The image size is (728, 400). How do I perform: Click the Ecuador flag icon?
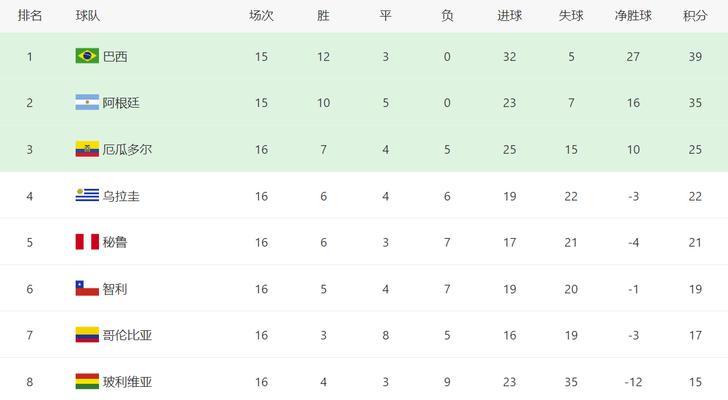(x=87, y=149)
